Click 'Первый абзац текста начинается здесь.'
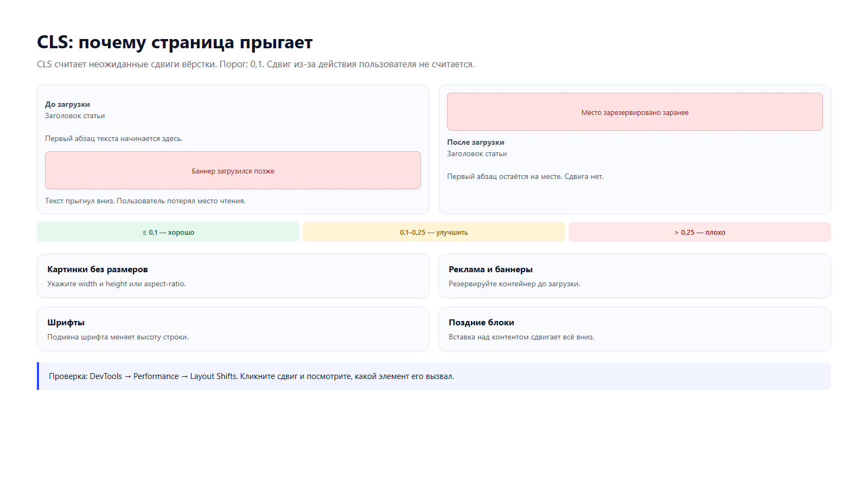The image size is (868, 488). pyautogui.click(x=114, y=138)
